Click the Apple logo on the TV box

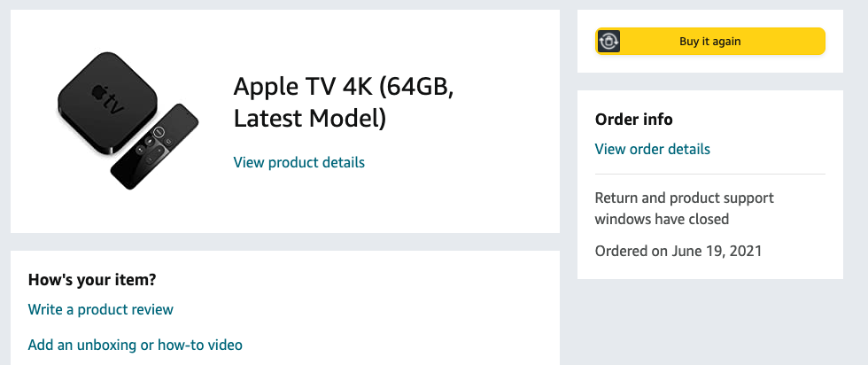point(98,94)
